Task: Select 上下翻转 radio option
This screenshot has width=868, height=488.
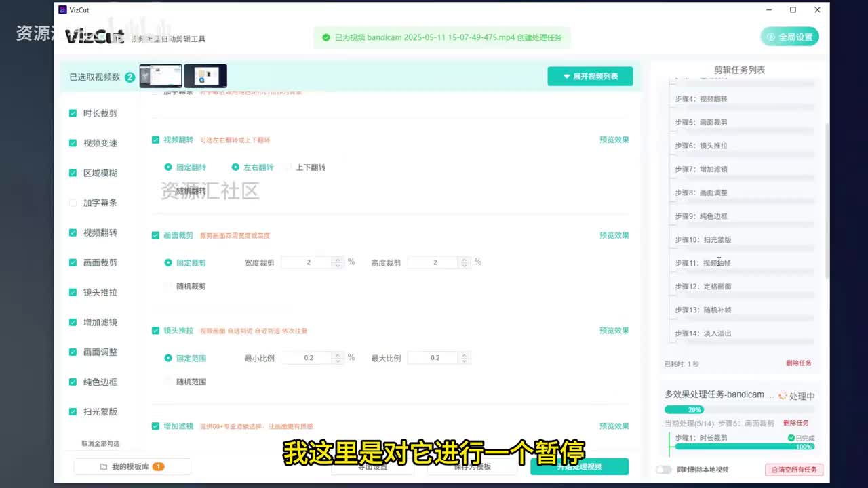Action: coord(289,167)
